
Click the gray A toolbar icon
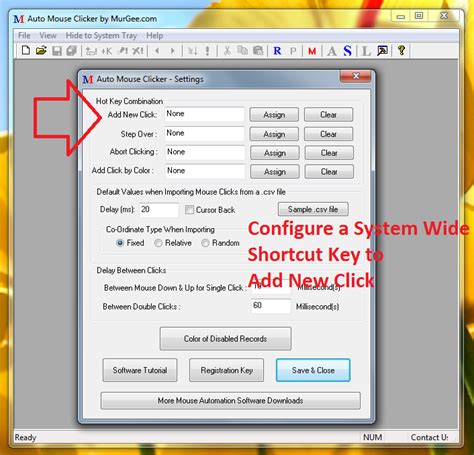click(331, 51)
